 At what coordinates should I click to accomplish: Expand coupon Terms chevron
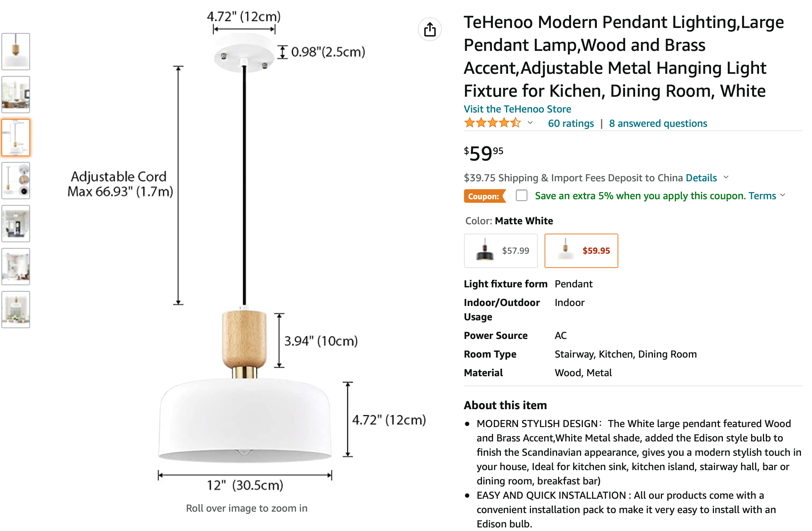point(783,196)
